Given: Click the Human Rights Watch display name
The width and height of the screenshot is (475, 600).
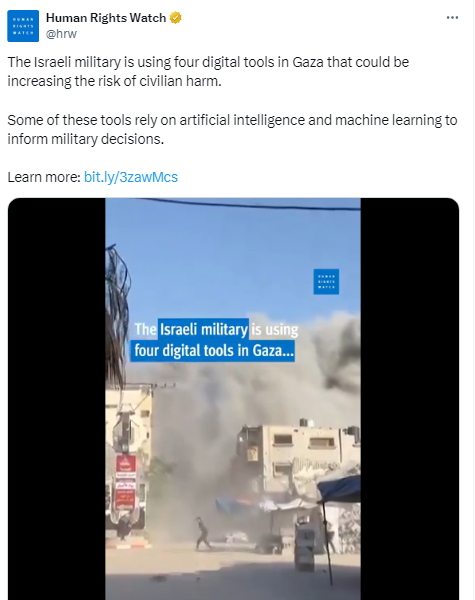Looking at the screenshot, I should (106, 18).
